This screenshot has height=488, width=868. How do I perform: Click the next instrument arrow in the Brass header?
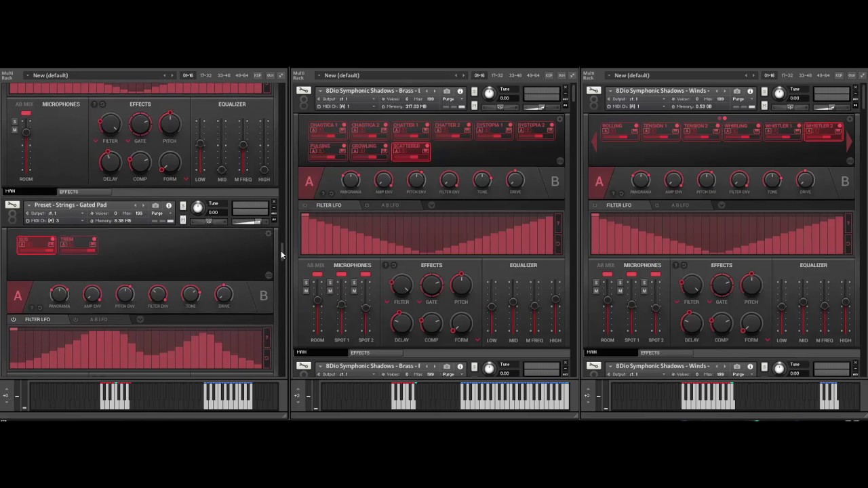pyautogui.click(x=435, y=91)
